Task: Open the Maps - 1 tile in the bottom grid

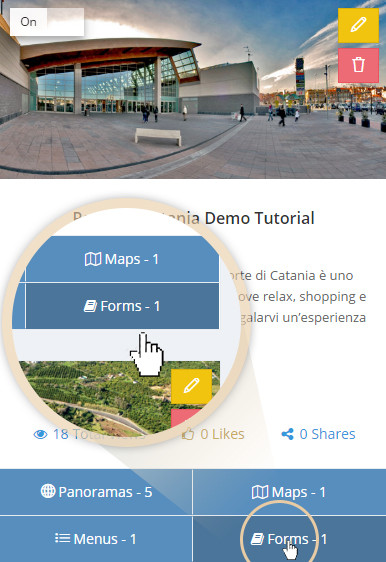Action: [x=290, y=492]
